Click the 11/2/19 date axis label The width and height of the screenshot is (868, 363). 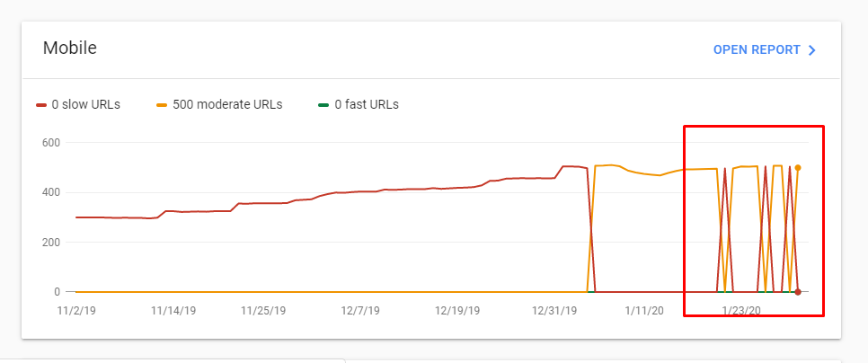tap(76, 310)
